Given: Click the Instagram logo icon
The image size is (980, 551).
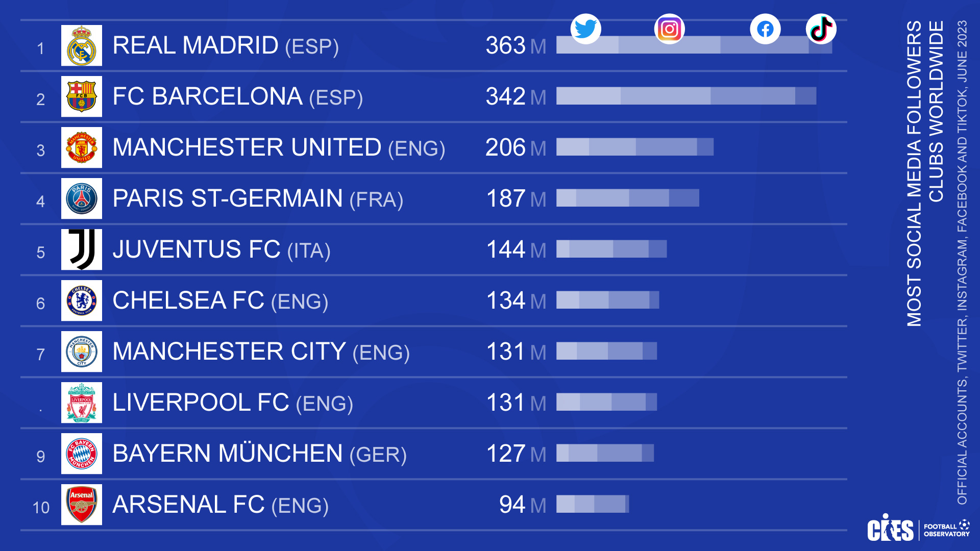Looking at the screenshot, I should (669, 29).
